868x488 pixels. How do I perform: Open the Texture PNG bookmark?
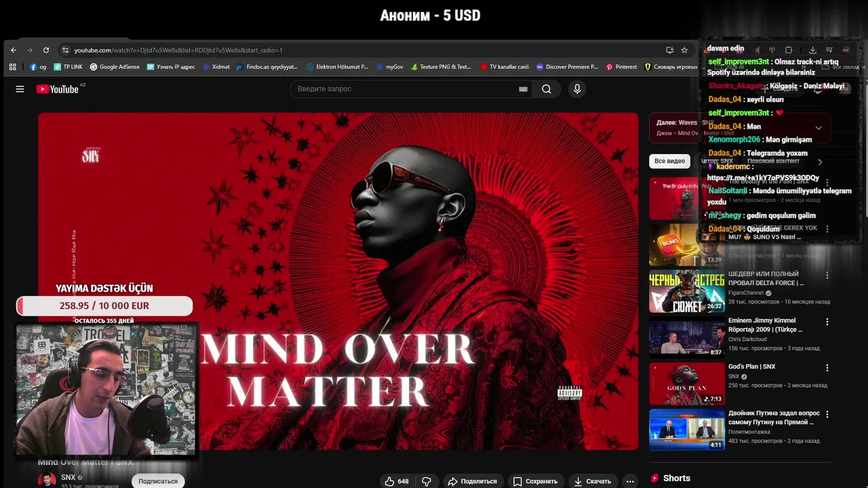point(440,67)
